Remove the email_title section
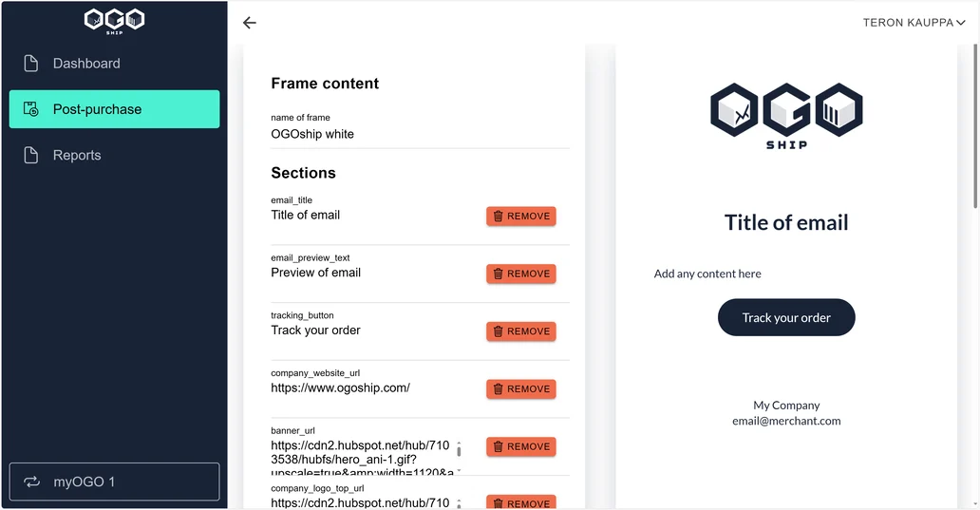This screenshot has height=510, width=980. tap(521, 217)
